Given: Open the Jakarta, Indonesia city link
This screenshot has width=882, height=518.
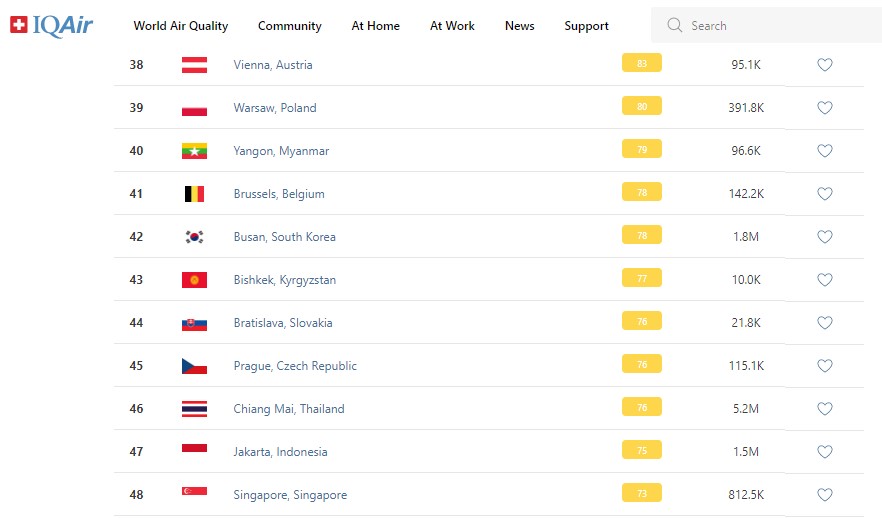Looking at the screenshot, I should coord(280,452).
